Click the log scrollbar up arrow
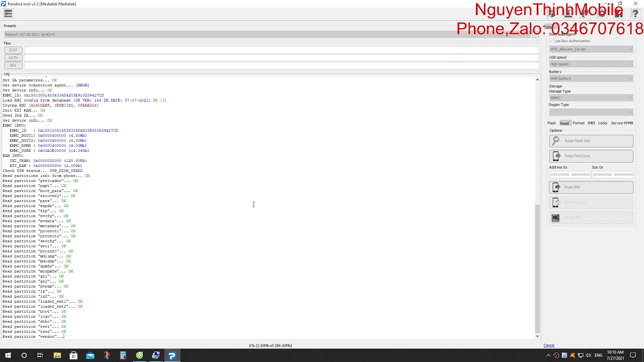The width and height of the screenshot is (644, 362). [x=537, y=79]
